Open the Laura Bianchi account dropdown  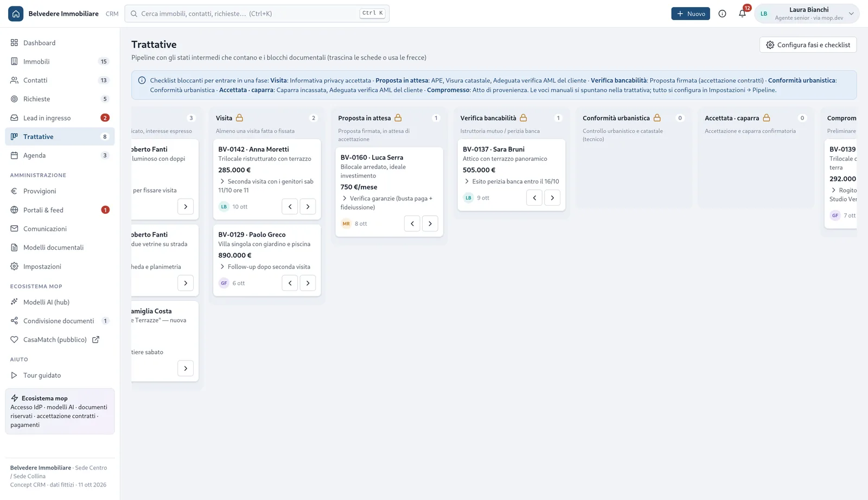click(x=807, y=14)
